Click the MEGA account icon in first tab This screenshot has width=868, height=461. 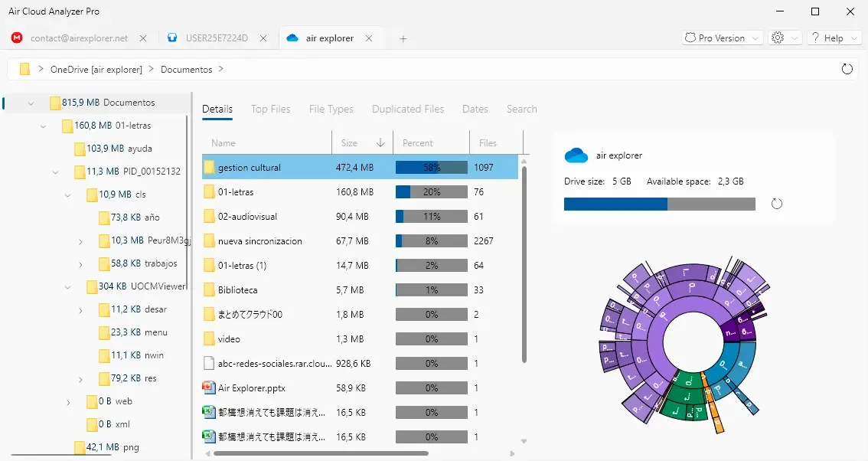(17, 38)
